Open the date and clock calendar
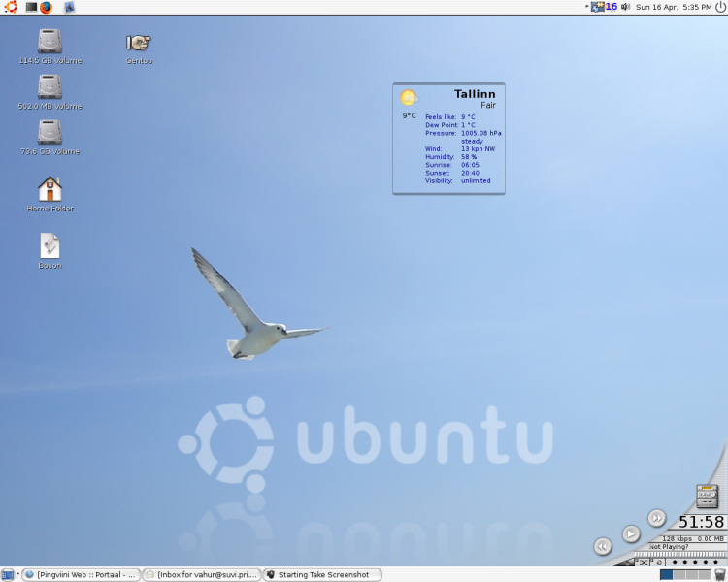This screenshot has height=582, width=728. coord(674,7)
